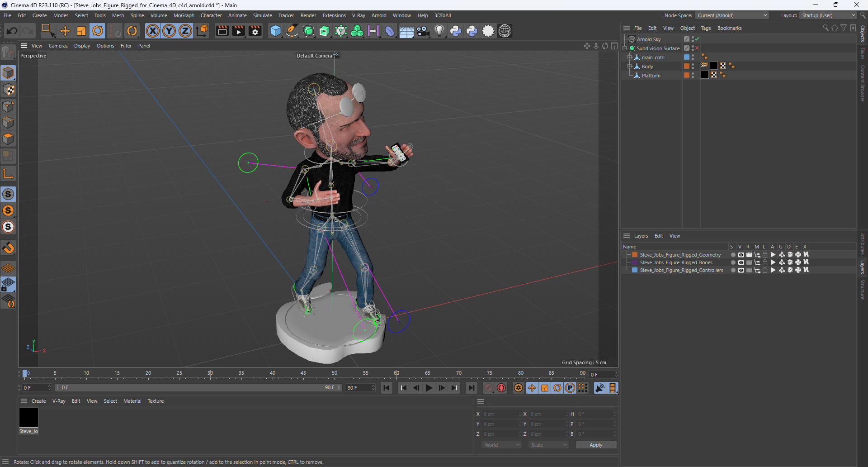Render to Picture Viewer

pyautogui.click(x=238, y=31)
